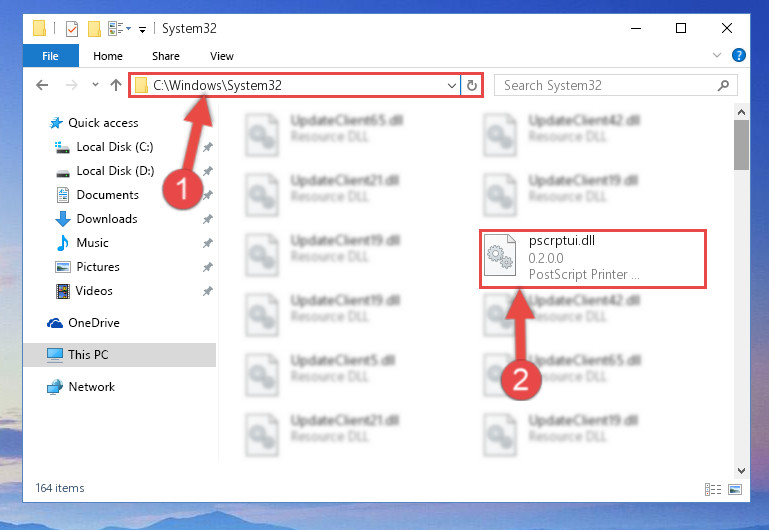Click the Music note icon
This screenshot has width=769, height=530.
[63, 243]
